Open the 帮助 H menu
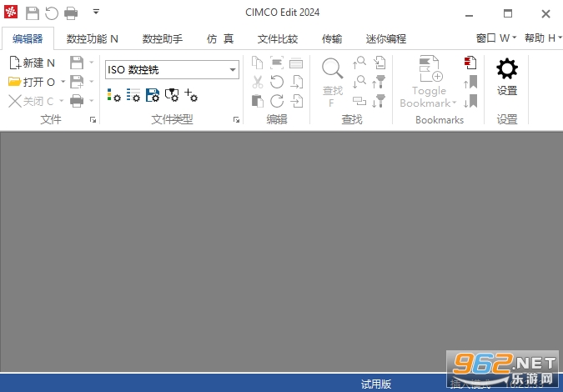This screenshot has height=392, width=563. [x=543, y=38]
